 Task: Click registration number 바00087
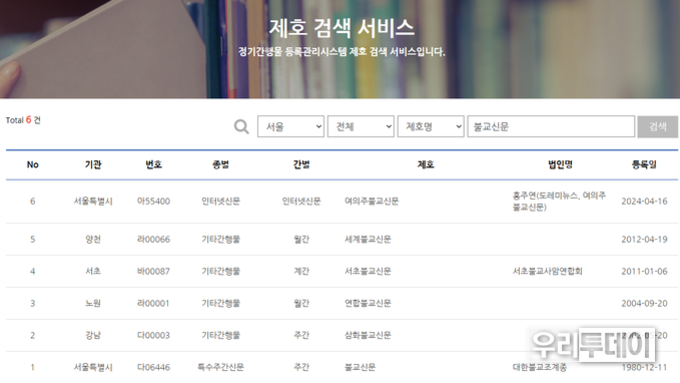(x=154, y=272)
